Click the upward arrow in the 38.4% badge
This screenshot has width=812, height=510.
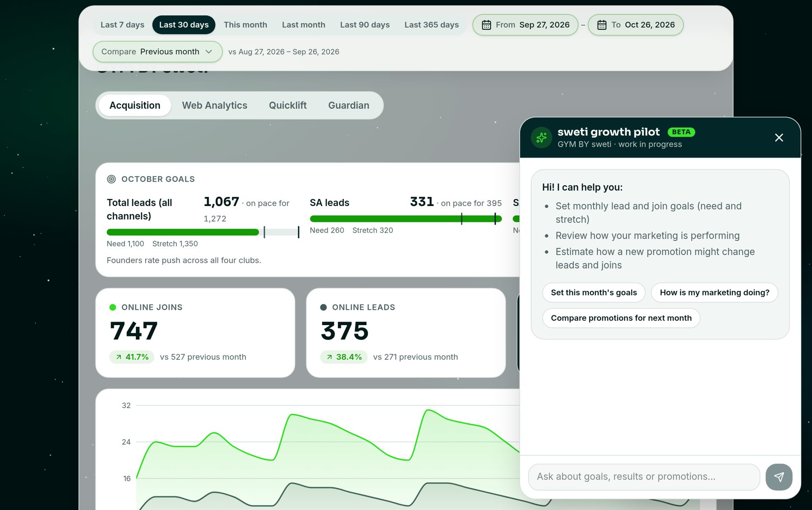pos(329,357)
